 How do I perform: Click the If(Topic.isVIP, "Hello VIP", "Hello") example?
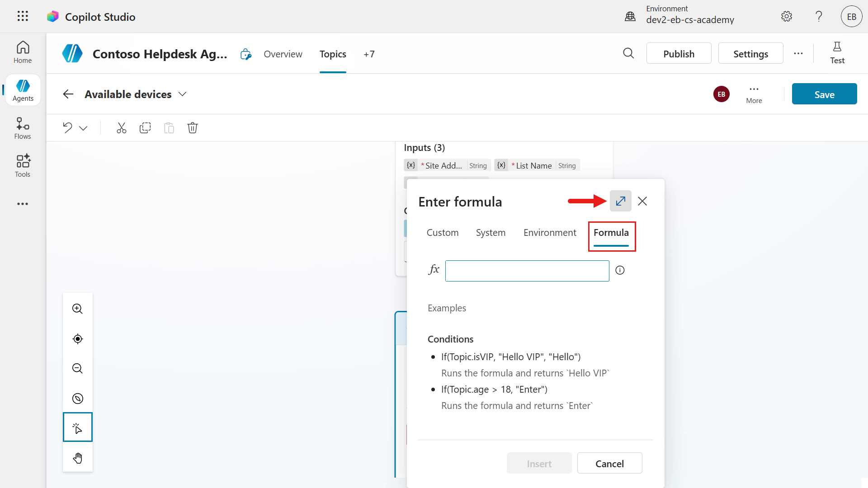click(511, 357)
